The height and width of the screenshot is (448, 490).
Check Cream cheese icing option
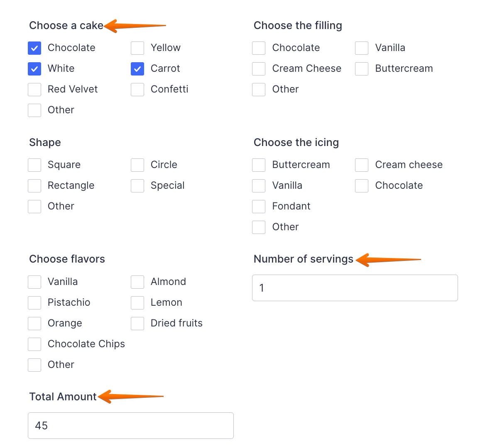coord(362,165)
